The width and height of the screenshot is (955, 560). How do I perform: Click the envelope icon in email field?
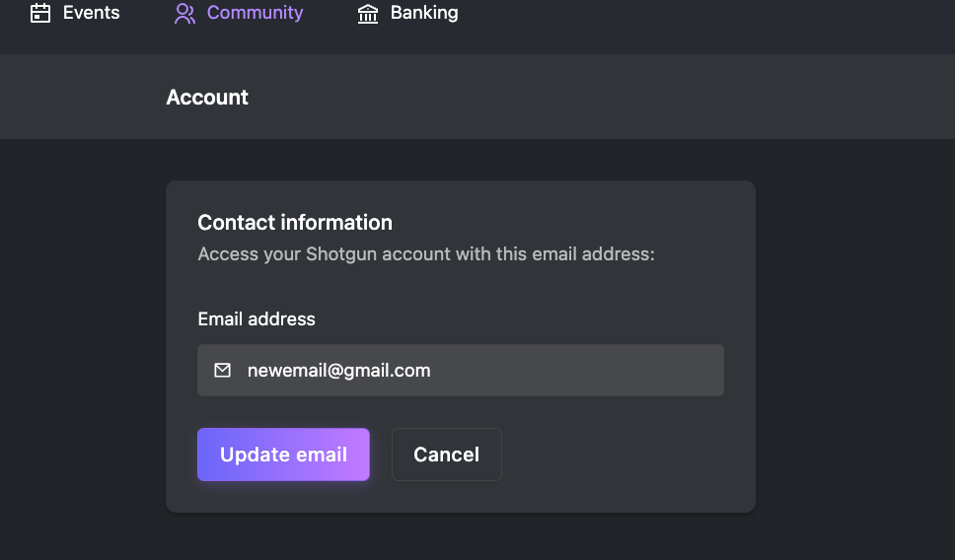coord(222,370)
